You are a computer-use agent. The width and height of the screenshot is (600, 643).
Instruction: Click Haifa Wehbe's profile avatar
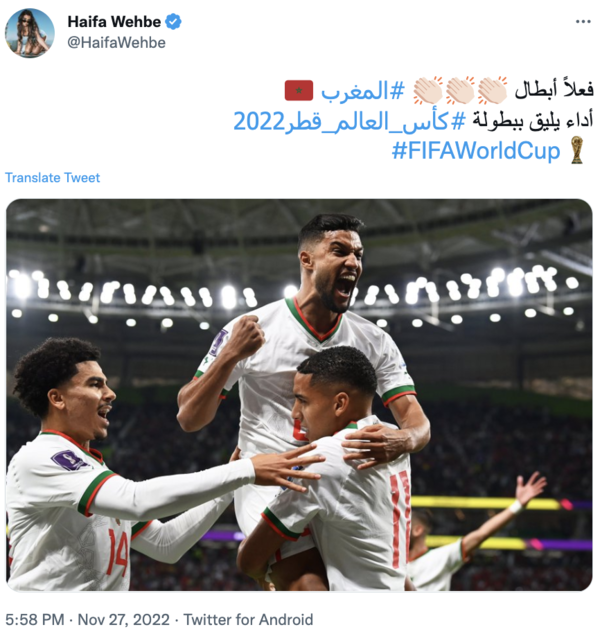[30, 33]
